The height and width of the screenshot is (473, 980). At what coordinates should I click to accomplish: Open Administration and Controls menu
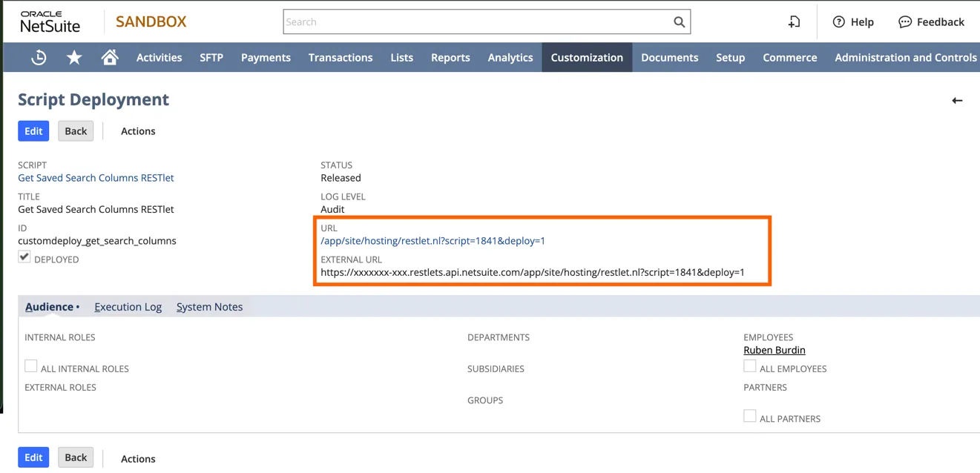[905, 57]
